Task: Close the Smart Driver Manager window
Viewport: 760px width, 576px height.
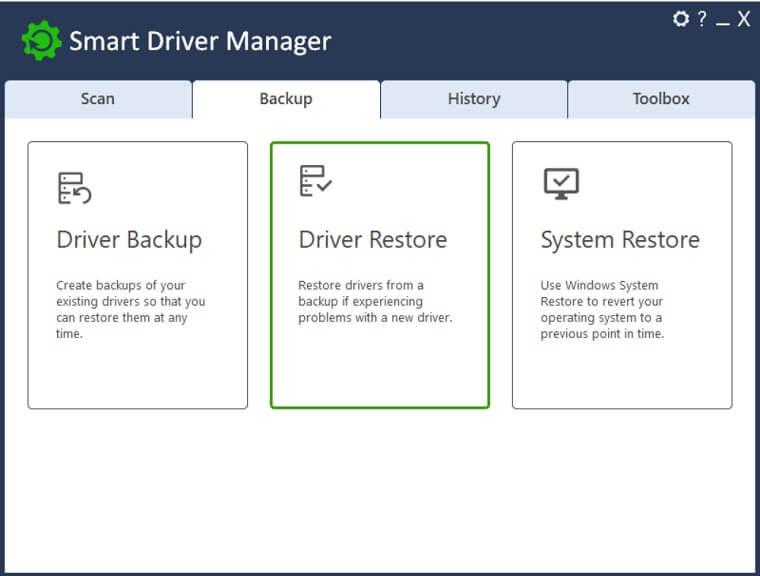Action: pyautogui.click(x=744, y=19)
